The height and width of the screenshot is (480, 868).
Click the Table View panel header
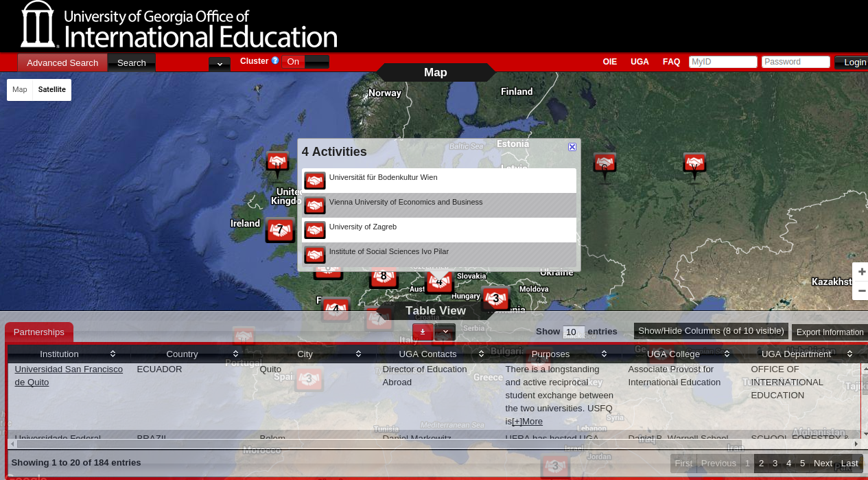tap(436, 310)
